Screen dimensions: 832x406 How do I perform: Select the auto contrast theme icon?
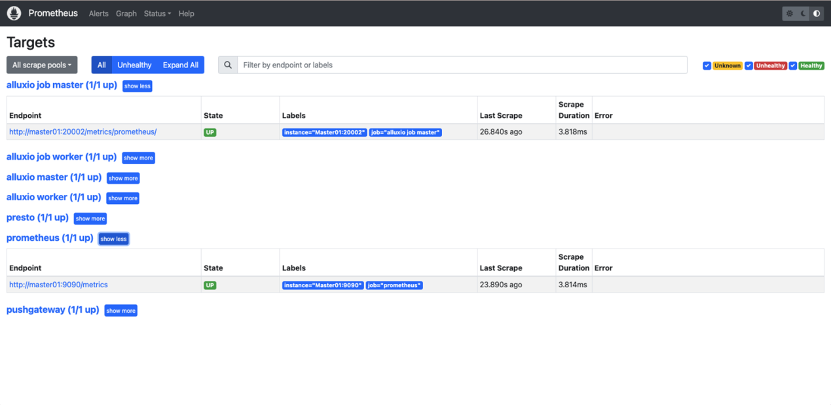[x=817, y=14]
